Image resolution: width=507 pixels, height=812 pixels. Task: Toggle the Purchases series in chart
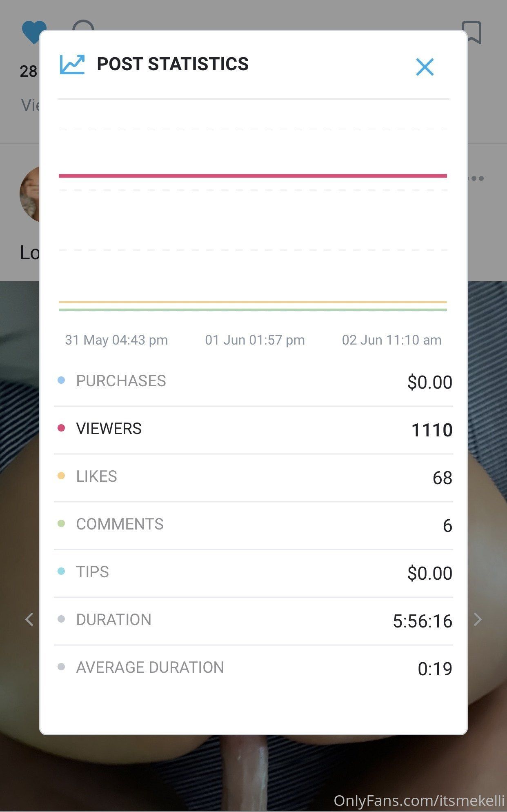(253, 382)
